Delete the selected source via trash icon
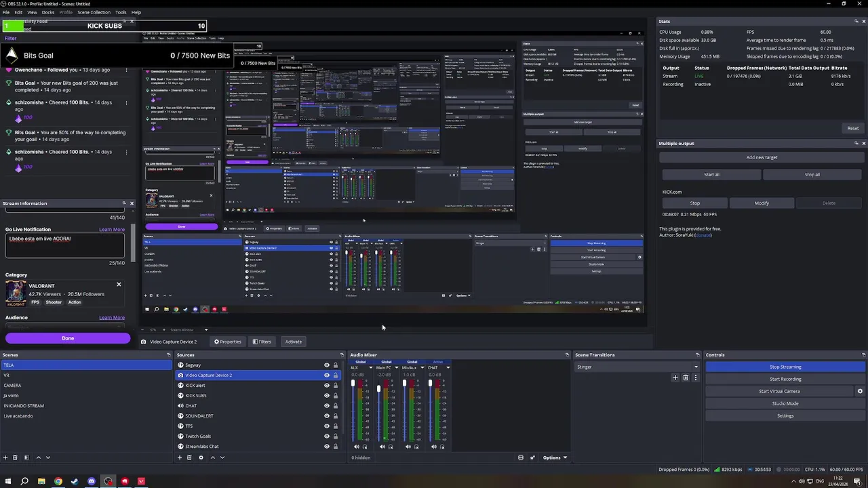Image resolution: width=868 pixels, height=488 pixels. [189, 457]
